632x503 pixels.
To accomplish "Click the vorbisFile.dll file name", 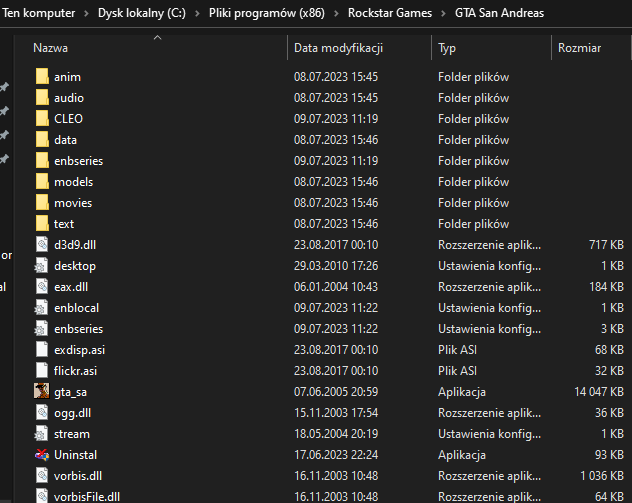I will click(87, 497).
